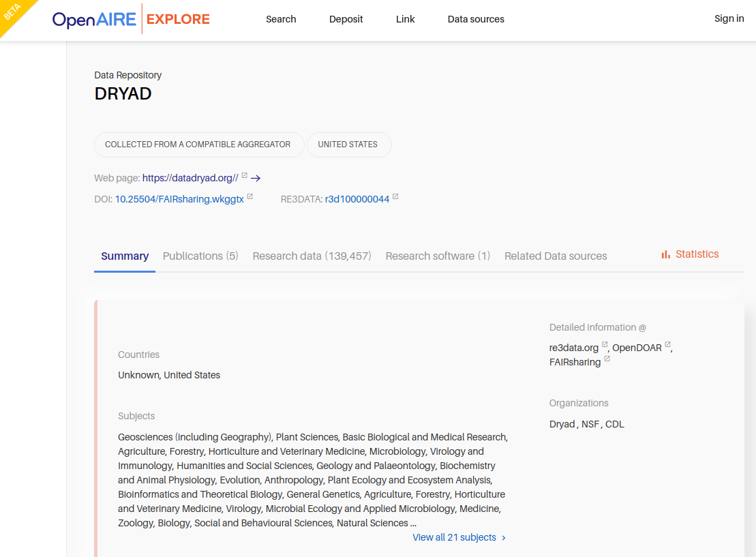This screenshot has width=756, height=557.
Task: Open the RE3DATA r3d100000044 link
Action: (357, 199)
